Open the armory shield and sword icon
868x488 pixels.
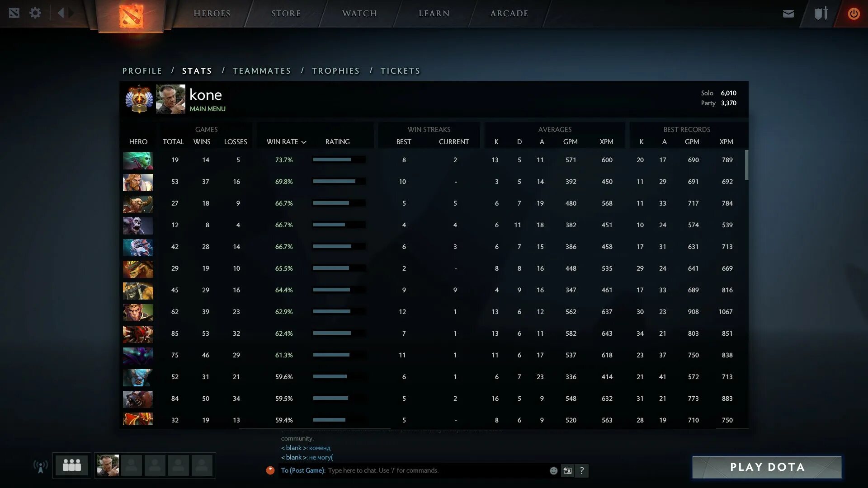[x=821, y=13]
